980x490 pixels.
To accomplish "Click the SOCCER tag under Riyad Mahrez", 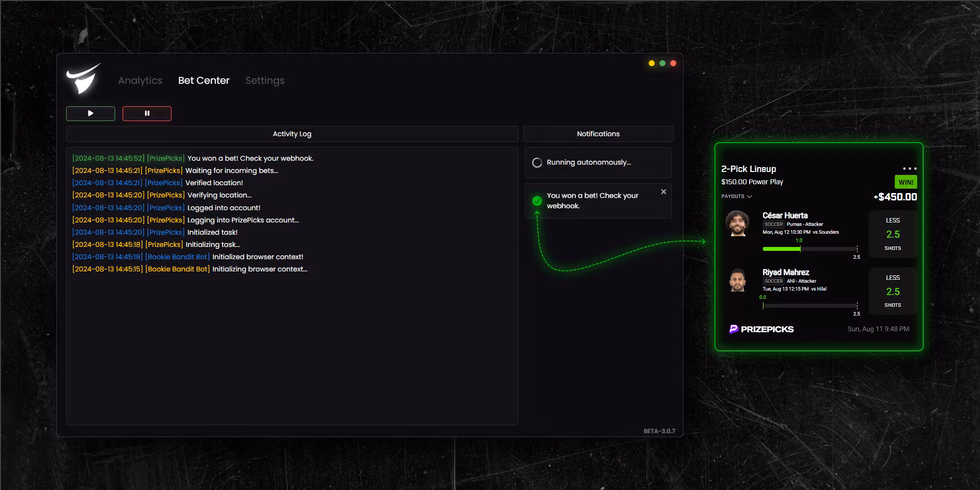I will (x=774, y=281).
